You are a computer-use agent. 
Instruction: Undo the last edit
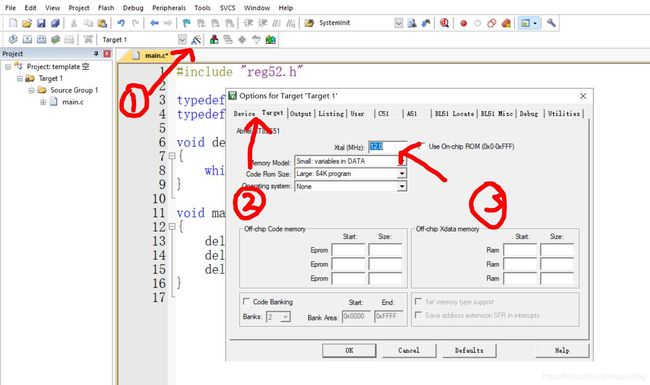[121, 23]
